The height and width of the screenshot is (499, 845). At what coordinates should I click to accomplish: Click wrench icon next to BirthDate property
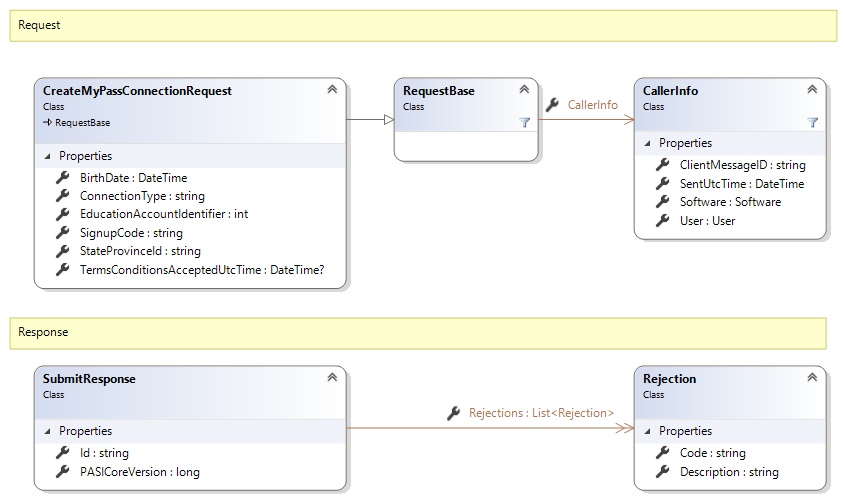(63, 178)
